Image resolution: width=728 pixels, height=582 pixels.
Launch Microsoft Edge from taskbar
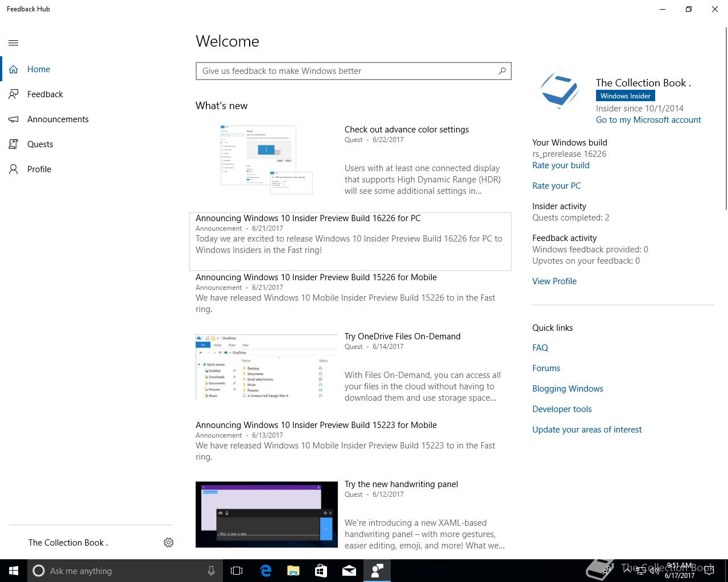point(266,571)
